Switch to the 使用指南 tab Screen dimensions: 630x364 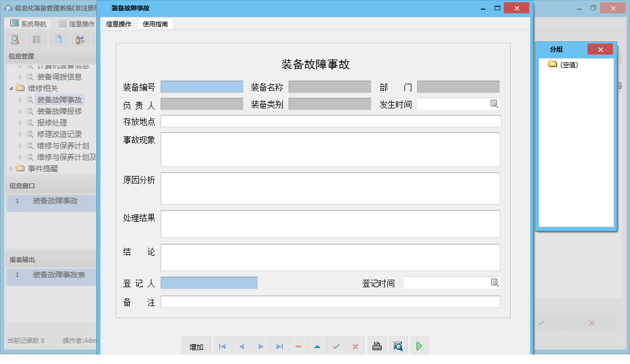155,24
